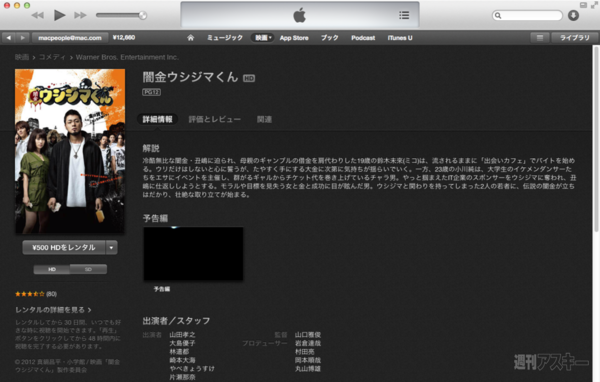Go back with the left arrow
This screenshot has height=382, width=600.
point(8,38)
